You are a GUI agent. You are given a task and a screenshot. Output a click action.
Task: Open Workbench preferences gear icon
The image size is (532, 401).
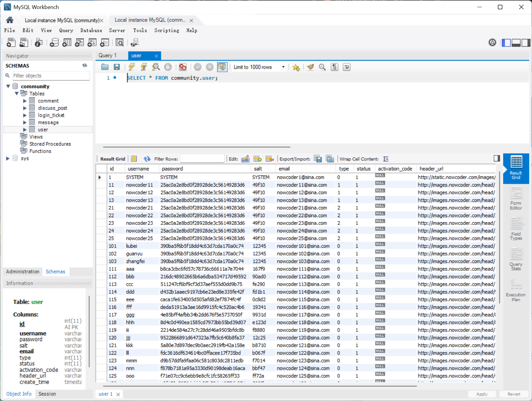[x=492, y=43]
